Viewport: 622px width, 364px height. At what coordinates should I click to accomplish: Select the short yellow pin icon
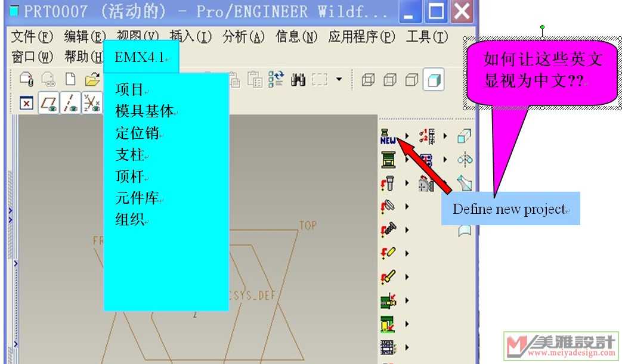[x=388, y=253]
